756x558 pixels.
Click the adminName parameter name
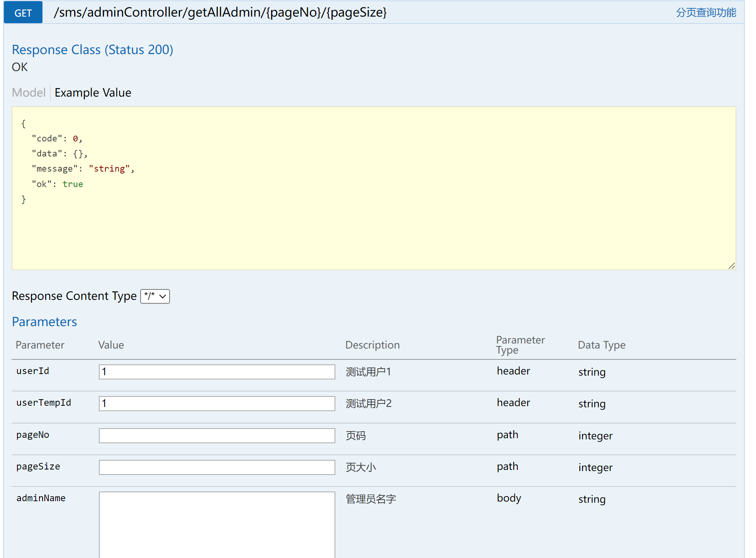tap(41, 498)
